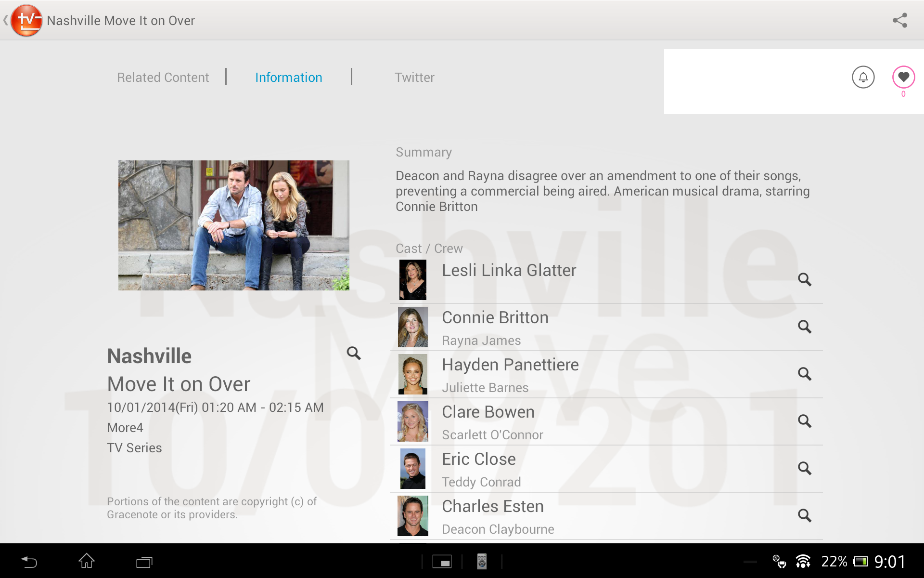924x578 pixels.
Task: Tap Eric Close's photo
Action: click(413, 469)
